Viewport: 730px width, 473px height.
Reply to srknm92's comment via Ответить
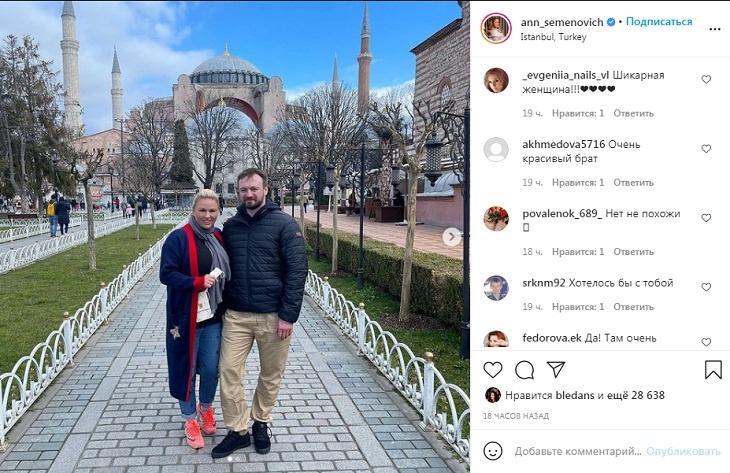tap(633, 307)
